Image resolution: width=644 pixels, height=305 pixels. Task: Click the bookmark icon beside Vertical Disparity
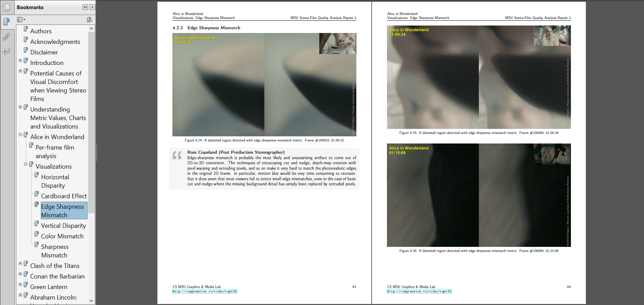point(37,224)
